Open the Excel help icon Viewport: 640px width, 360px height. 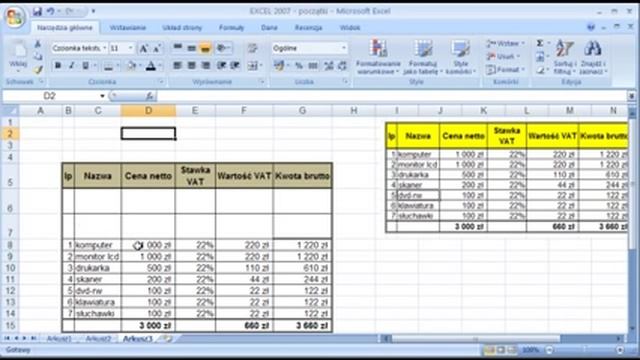591,27
